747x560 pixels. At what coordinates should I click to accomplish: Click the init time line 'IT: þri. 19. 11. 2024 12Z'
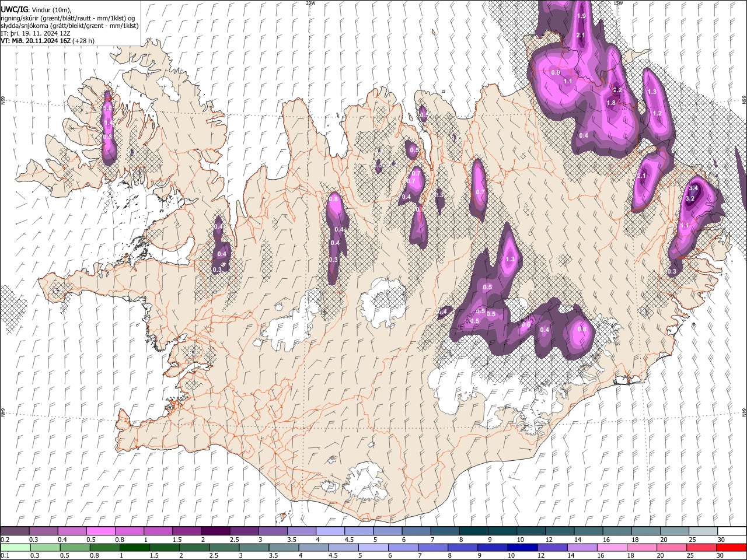tap(36, 33)
